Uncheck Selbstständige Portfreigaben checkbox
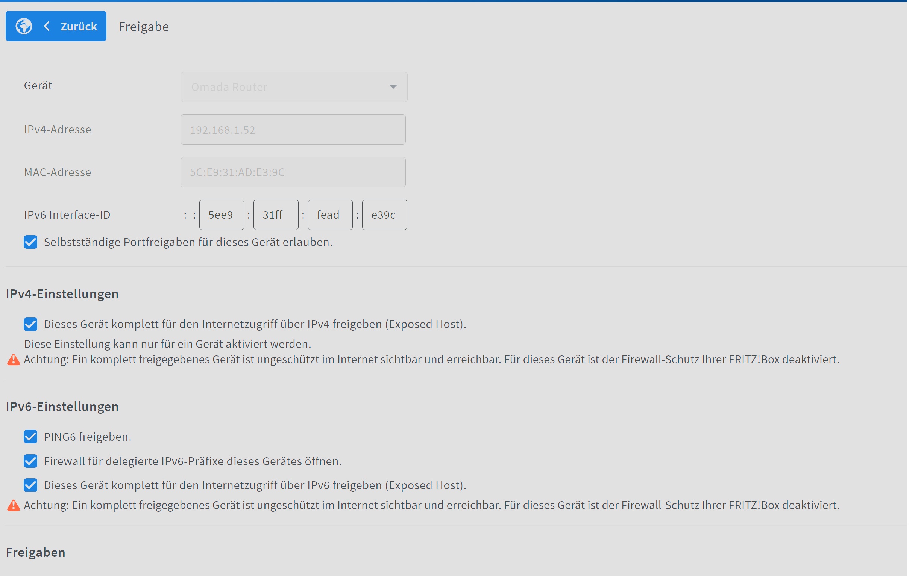 click(x=30, y=242)
